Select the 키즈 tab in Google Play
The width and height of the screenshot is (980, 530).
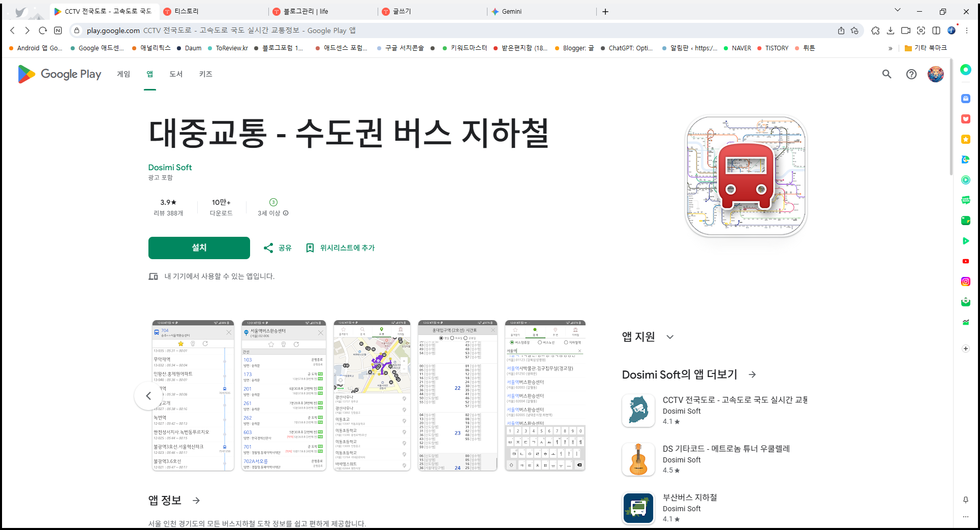206,74
